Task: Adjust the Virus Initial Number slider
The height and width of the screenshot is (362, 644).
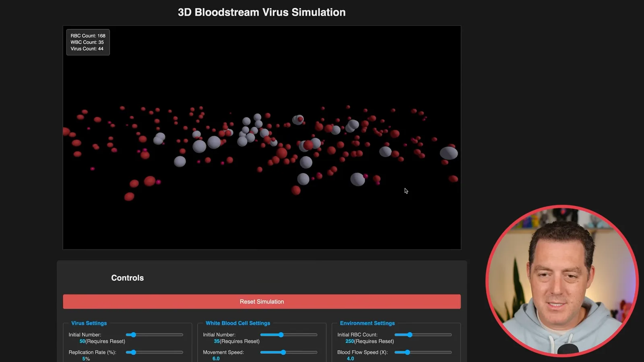Action: 154,335
